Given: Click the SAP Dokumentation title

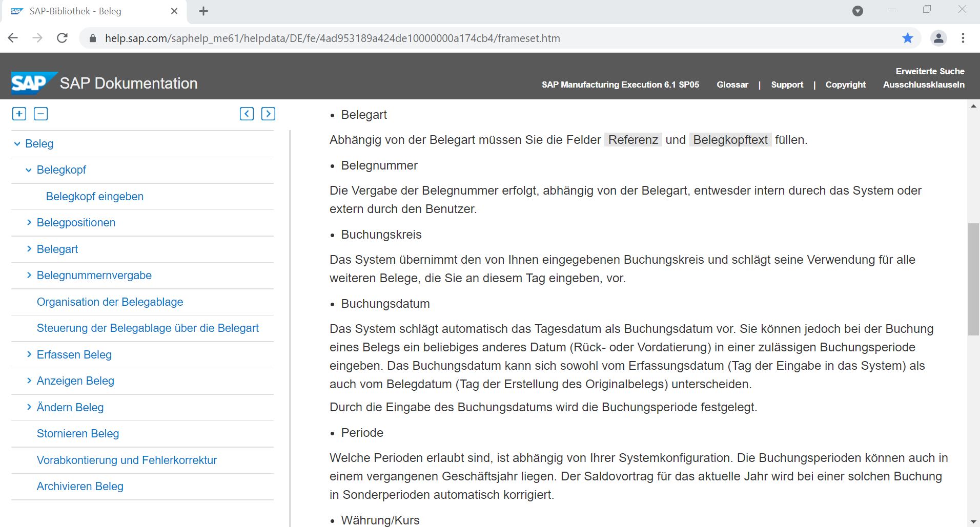Looking at the screenshot, I should click(129, 83).
